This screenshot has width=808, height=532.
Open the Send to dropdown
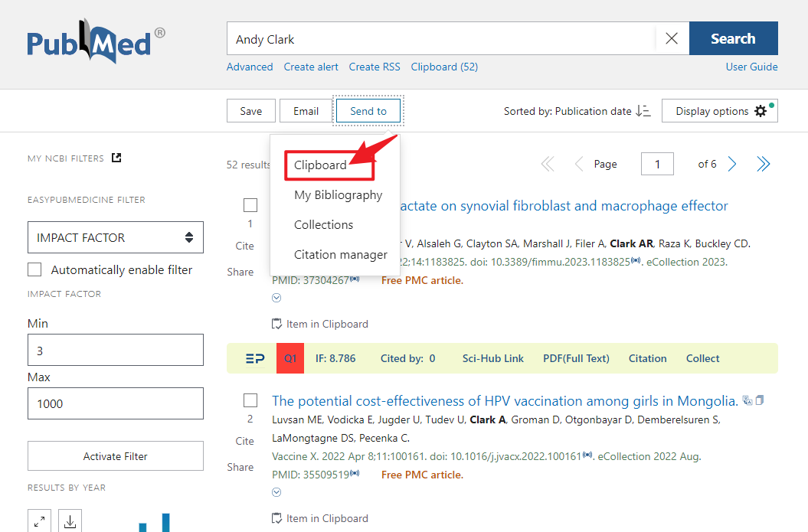coord(368,110)
